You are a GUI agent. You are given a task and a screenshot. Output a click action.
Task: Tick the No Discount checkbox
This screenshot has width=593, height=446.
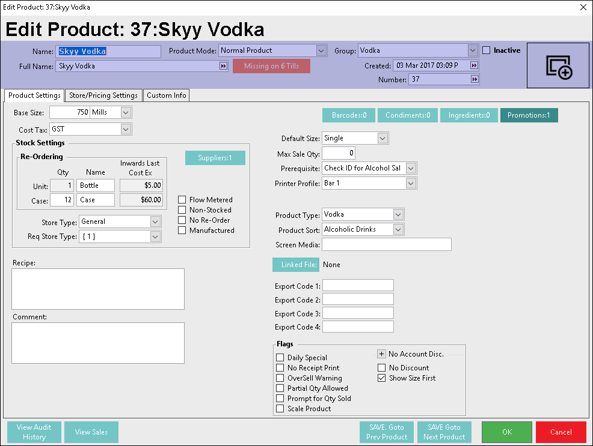point(382,367)
